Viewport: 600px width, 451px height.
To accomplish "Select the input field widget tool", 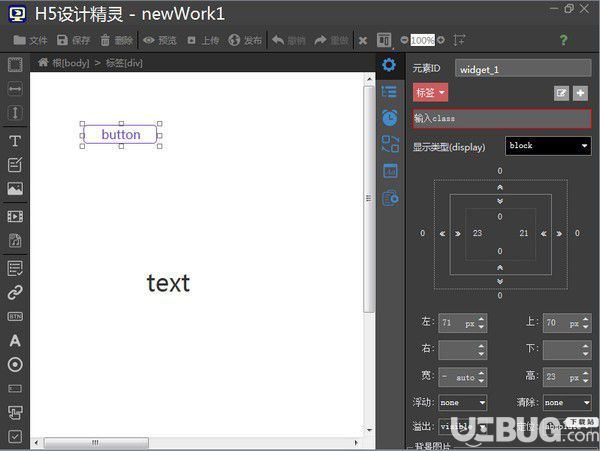I will [15, 389].
